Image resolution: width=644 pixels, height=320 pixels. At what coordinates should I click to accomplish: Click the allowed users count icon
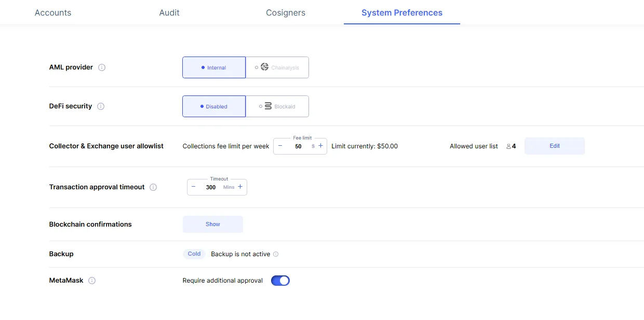(509, 146)
